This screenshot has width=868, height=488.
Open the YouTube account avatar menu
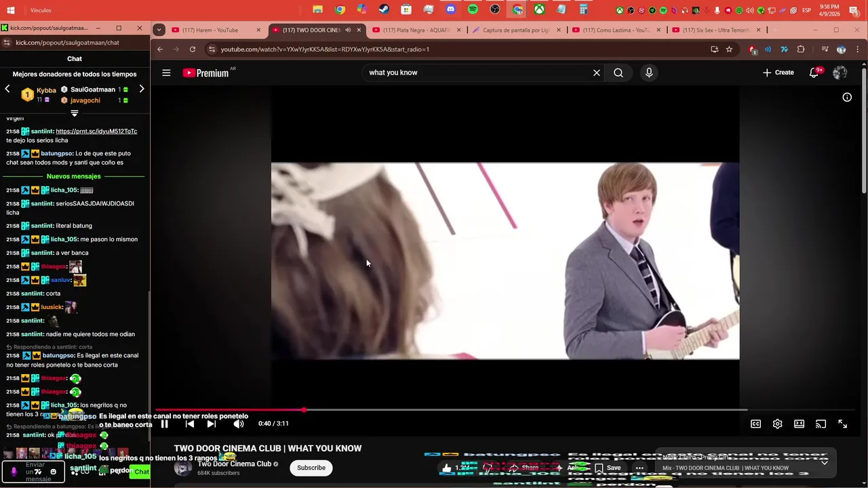coord(840,73)
